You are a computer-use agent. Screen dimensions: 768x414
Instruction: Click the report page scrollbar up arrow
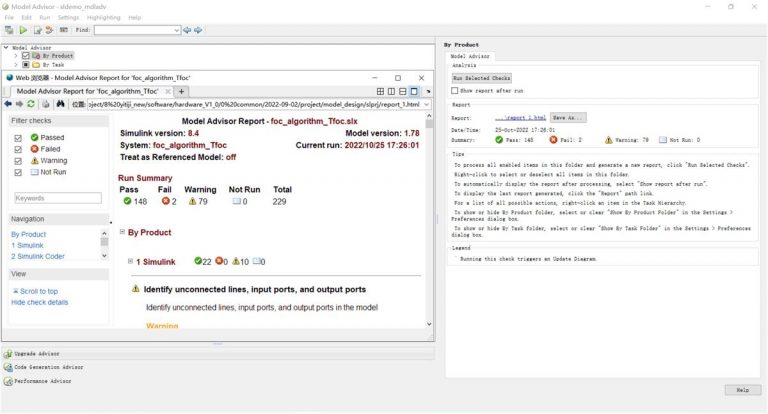pyautogui.click(x=429, y=116)
